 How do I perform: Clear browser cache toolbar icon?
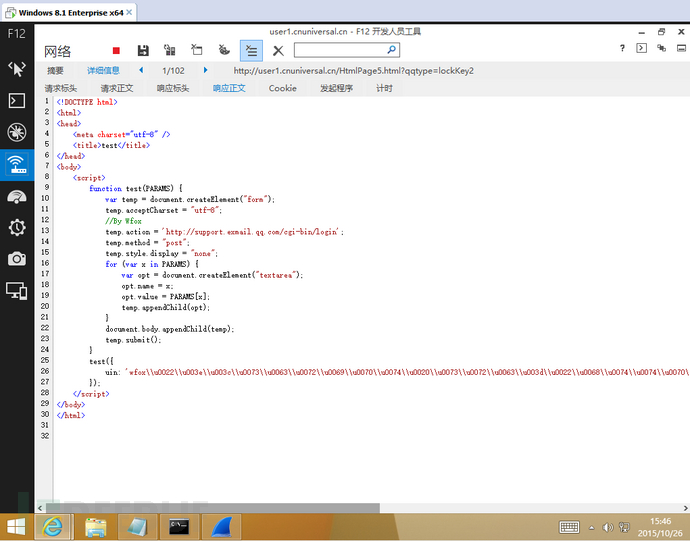point(197,50)
